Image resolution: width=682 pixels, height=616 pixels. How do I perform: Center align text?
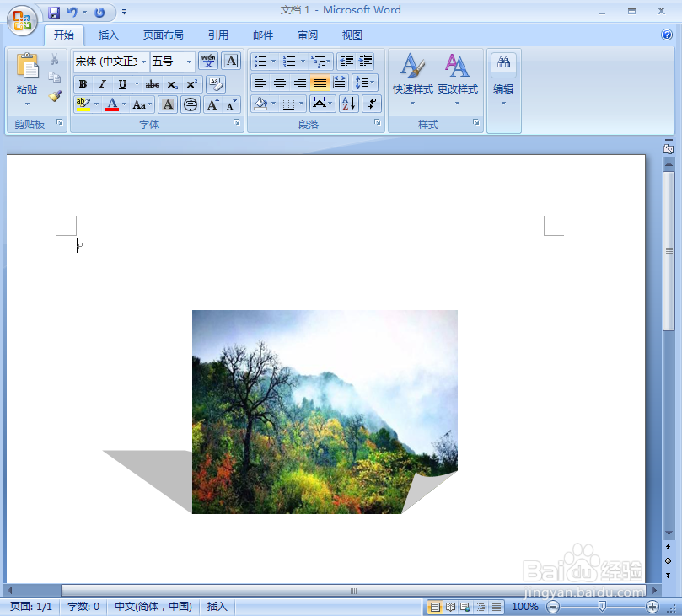tap(280, 83)
